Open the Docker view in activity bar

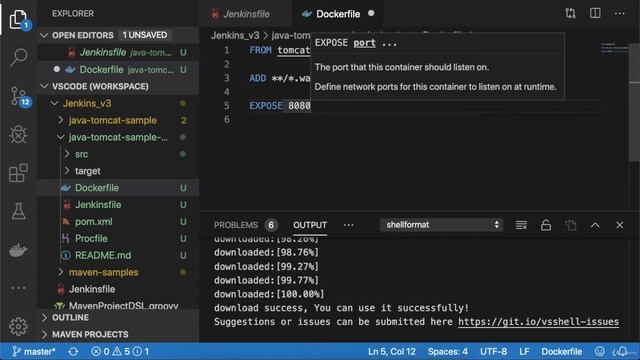18,250
